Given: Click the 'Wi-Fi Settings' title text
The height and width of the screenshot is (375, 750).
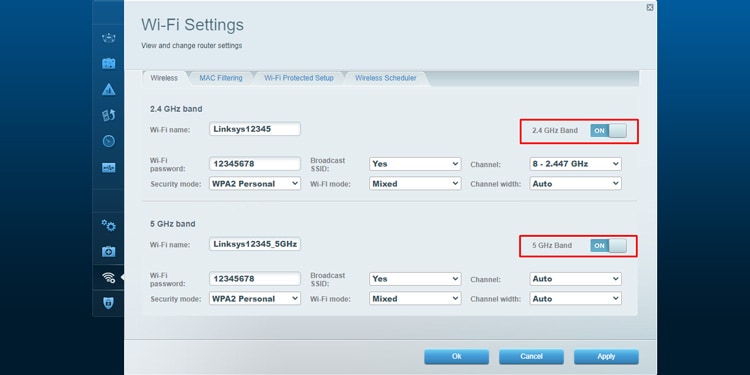Looking at the screenshot, I should [192, 25].
